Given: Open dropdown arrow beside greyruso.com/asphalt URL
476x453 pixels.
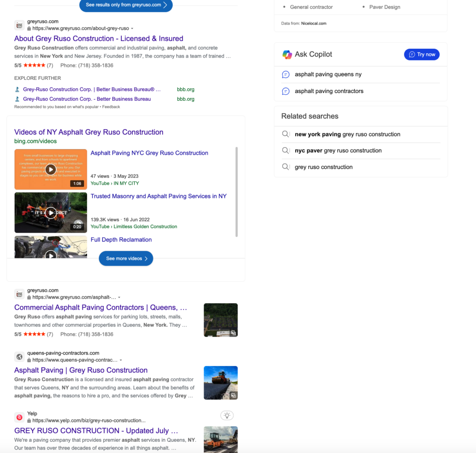Looking at the screenshot, I should 119,297.
